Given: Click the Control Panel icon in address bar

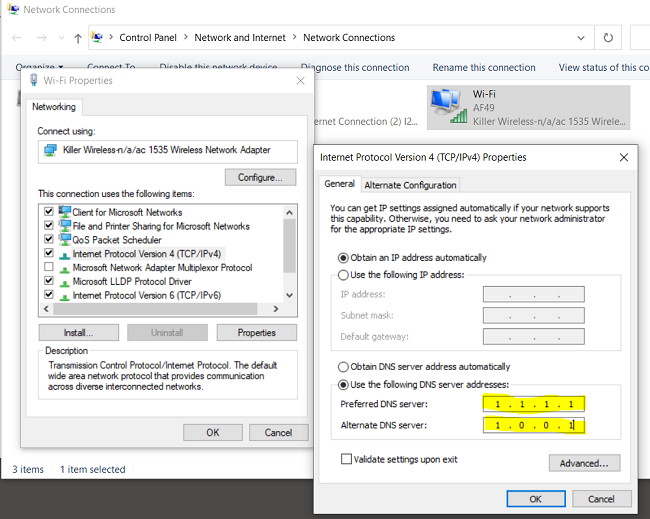Looking at the screenshot, I should [97, 37].
